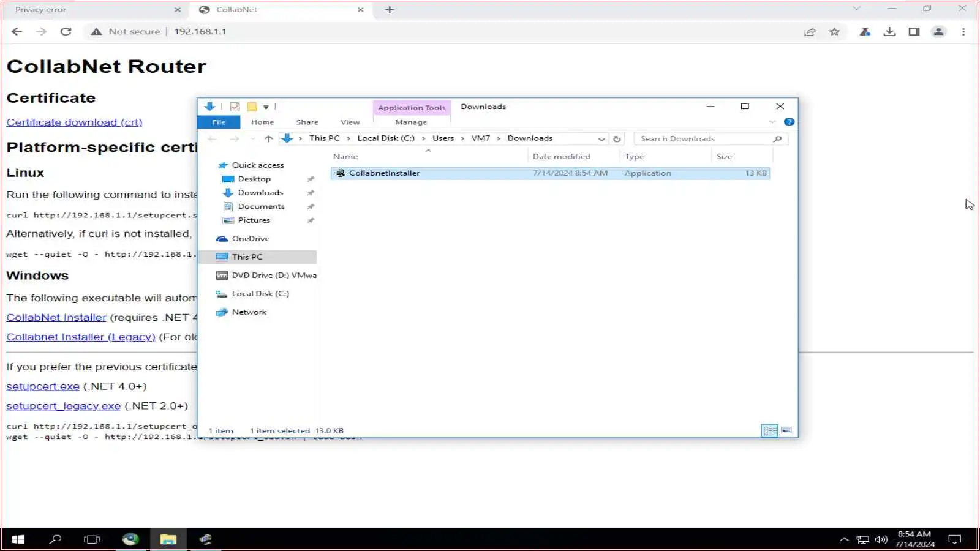Open the notification center icon
Screen dimensions: 980x551
tap(954, 539)
